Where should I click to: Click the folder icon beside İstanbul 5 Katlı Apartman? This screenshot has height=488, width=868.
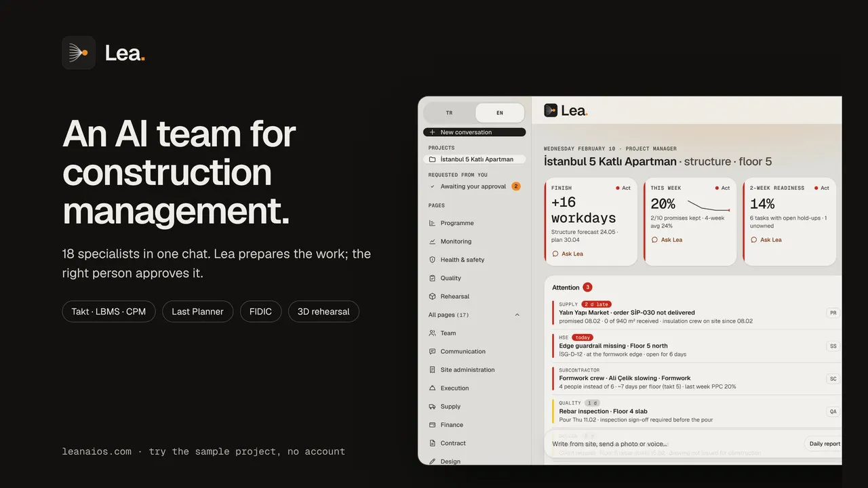click(433, 159)
